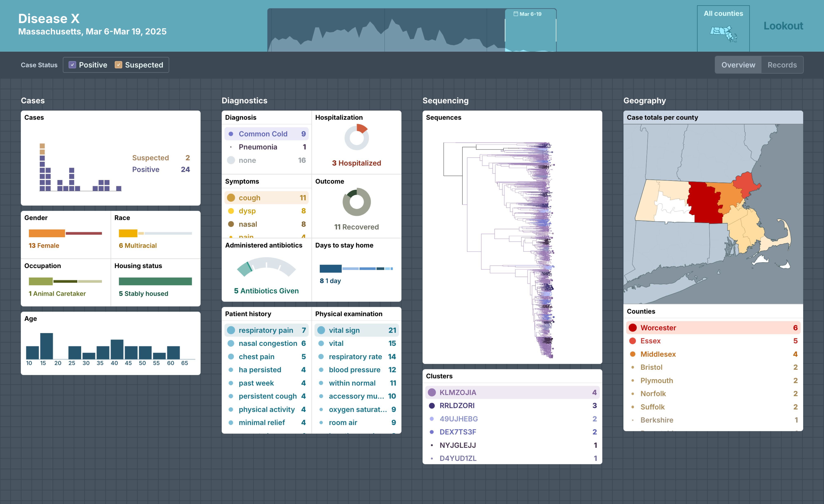Click the Housing status bar

pyautogui.click(x=155, y=281)
